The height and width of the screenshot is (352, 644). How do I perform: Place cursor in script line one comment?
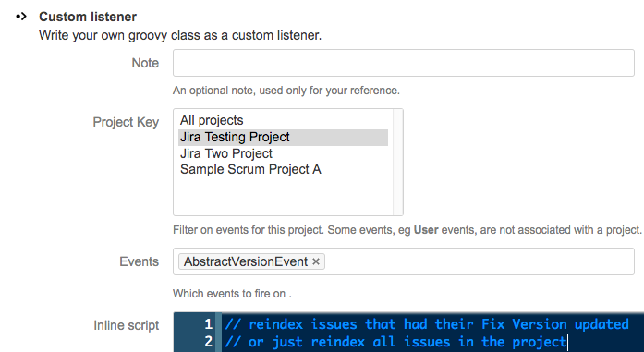[427, 324]
